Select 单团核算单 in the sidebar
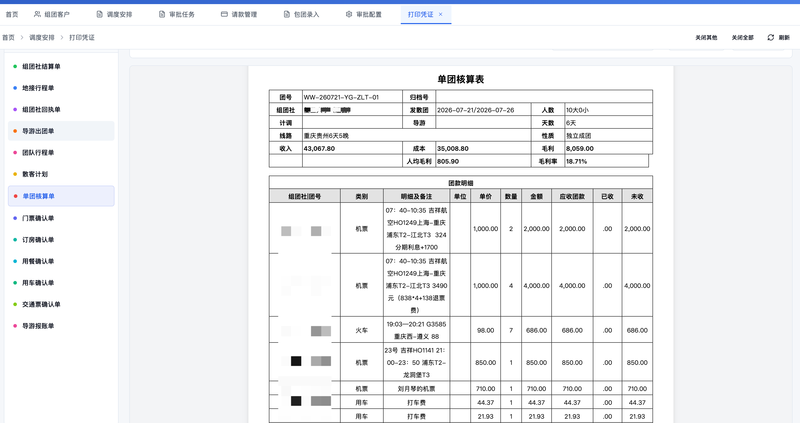Viewport: 800px width, 423px height. click(x=61, y=196)
